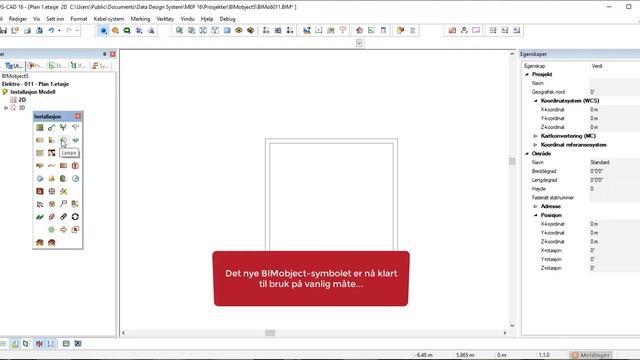Open the Verktøy menu
This screenshot has width=640, height=360.
[x=165, y=19]
